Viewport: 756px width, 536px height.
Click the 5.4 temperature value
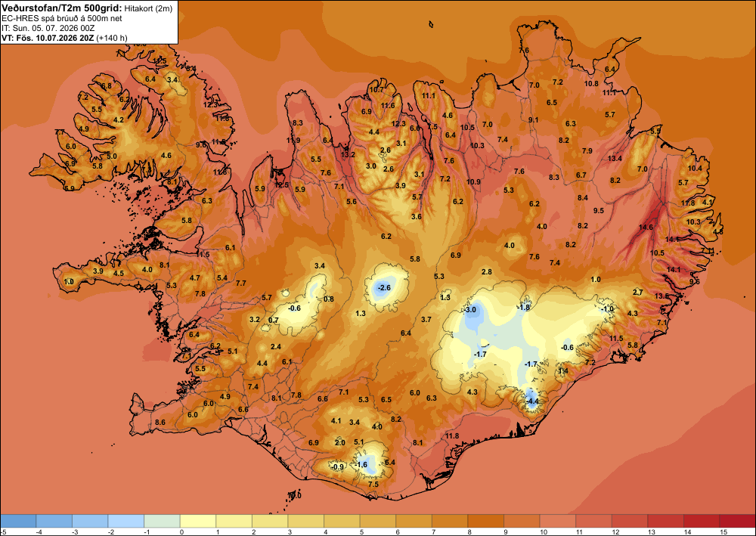[x=222, y=277]
